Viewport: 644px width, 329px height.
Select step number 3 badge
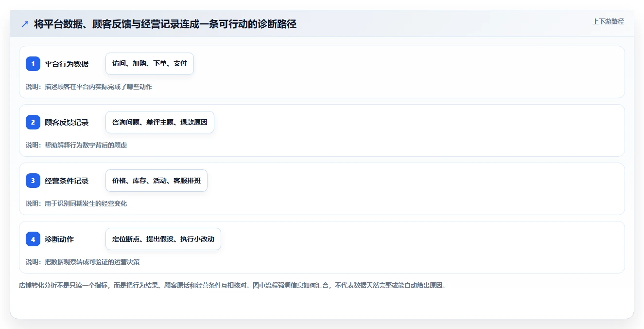[33, 181]
